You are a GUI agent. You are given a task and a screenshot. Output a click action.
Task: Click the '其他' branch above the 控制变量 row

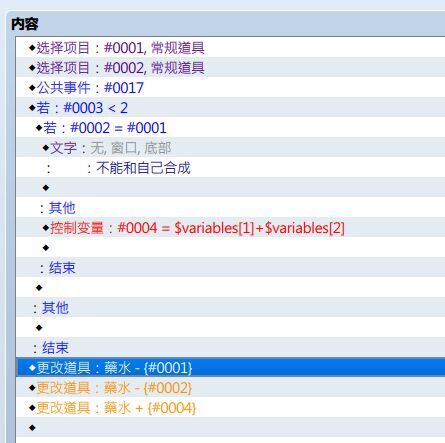click(x=62, y=208)
